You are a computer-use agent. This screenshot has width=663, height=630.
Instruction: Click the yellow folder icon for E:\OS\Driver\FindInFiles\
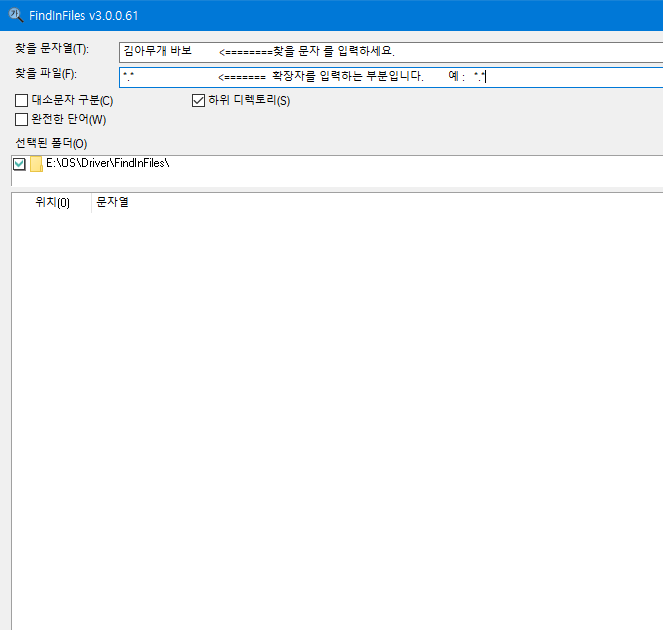click(36, 164)
